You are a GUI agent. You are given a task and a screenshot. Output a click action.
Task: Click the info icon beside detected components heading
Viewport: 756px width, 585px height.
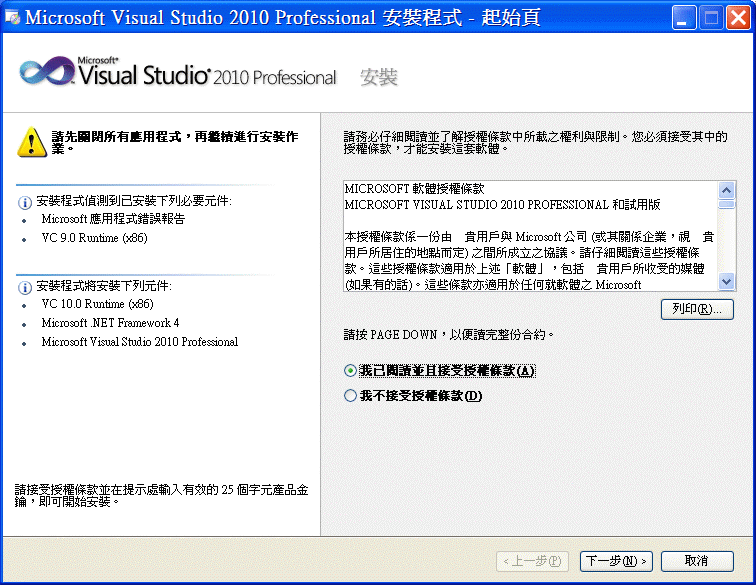click(x=25, y=203)
